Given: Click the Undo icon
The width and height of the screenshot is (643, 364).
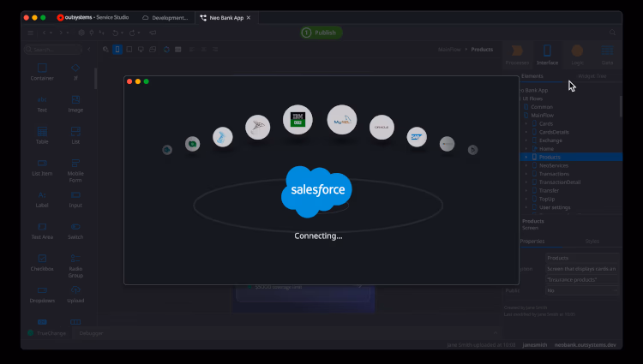Looking at the screenshot, I should 116,33.
